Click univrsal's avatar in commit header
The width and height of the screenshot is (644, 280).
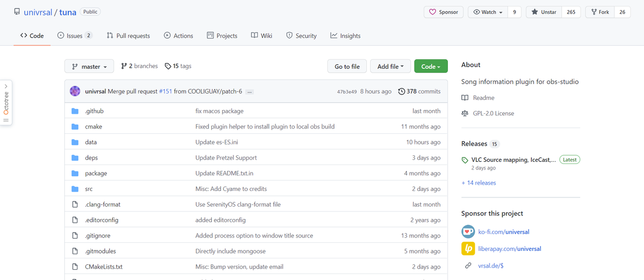click(75, 91)
